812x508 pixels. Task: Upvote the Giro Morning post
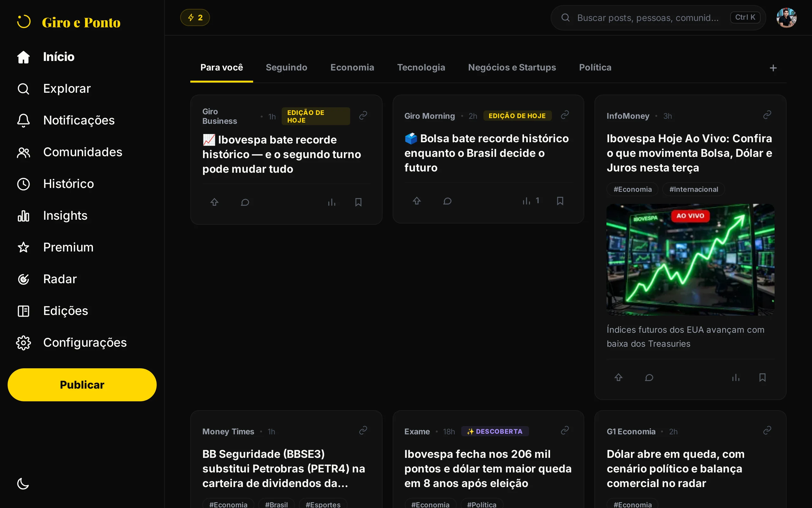pyautogui.click(x=417, y=201)
